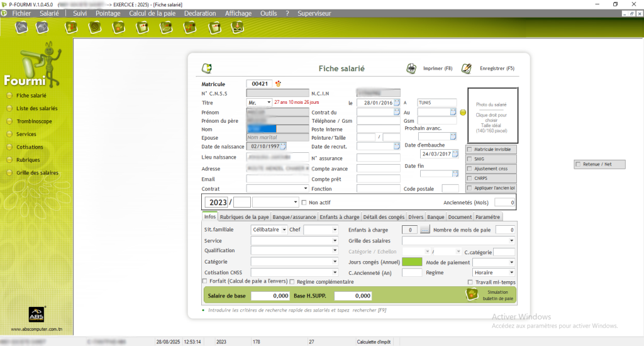
Task: Click the ellipsis button beside Enfants à charge
Action: point(425,230)
